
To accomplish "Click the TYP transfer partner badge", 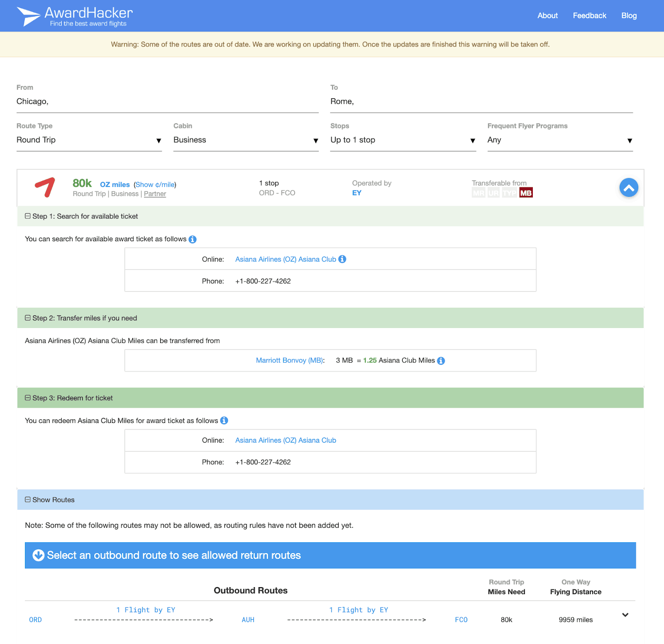I will coord(509,193).
